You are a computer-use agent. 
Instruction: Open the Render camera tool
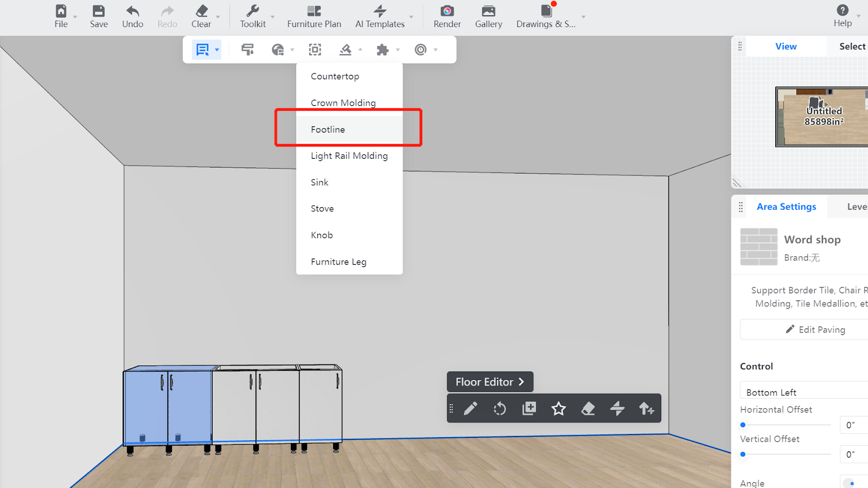click(x=447, y=16)
